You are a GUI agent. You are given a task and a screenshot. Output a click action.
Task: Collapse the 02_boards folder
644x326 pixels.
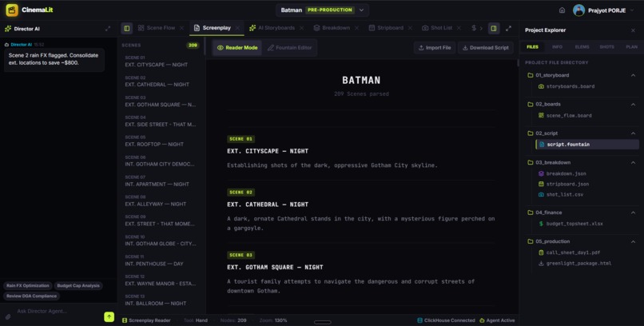click(633, 105)
